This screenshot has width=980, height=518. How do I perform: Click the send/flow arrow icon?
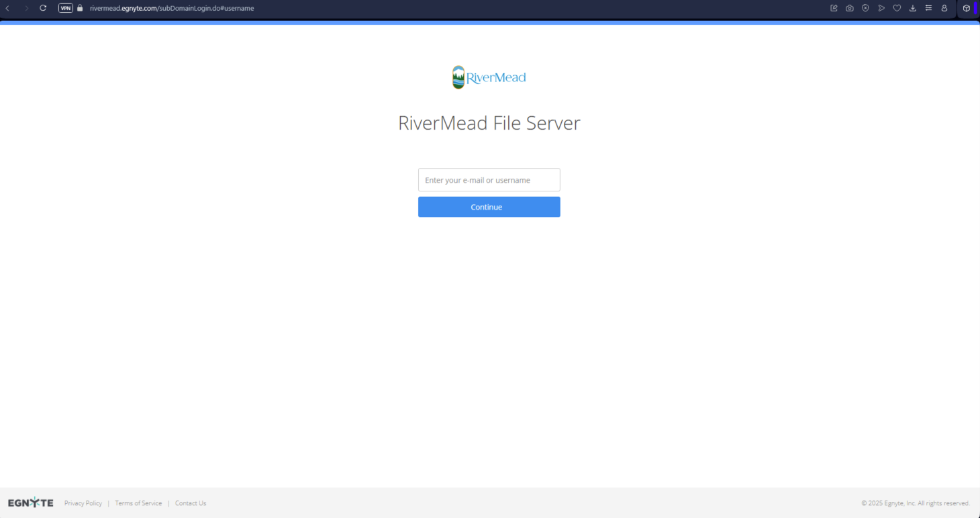881,8
